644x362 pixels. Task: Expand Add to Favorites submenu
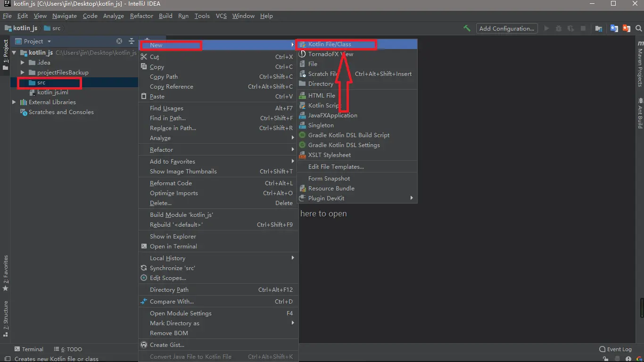(x=218, y=162)
